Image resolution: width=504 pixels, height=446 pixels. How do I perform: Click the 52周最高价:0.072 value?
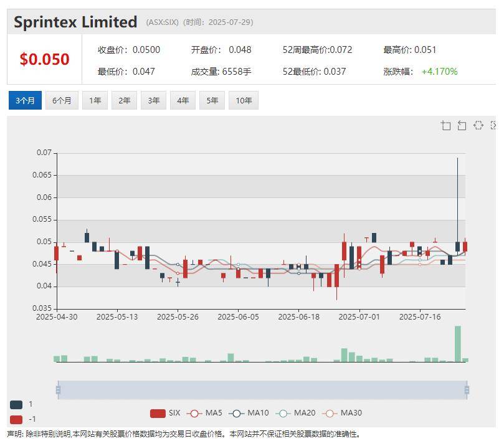[318, 50]
